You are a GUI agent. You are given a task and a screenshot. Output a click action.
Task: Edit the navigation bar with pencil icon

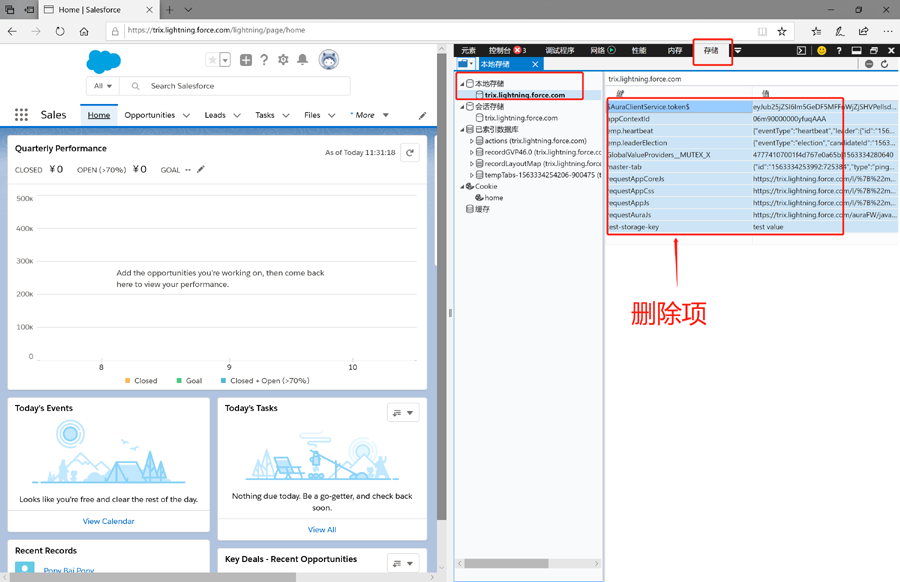(x=422, y=115)
